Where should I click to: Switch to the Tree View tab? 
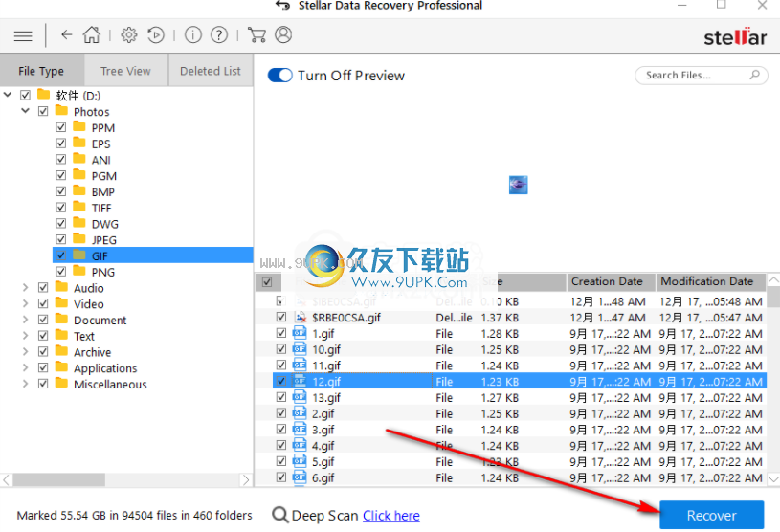(x=126, y=71)
